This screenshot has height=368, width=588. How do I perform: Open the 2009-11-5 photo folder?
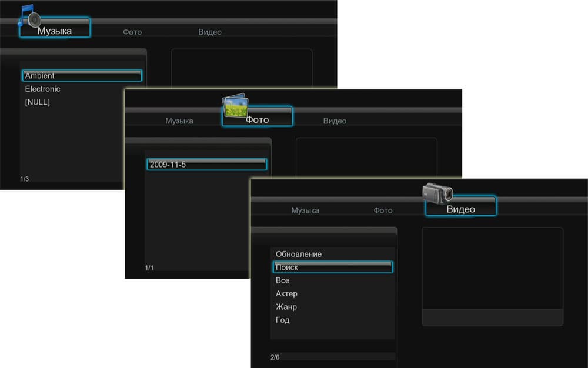coord(206,165)
